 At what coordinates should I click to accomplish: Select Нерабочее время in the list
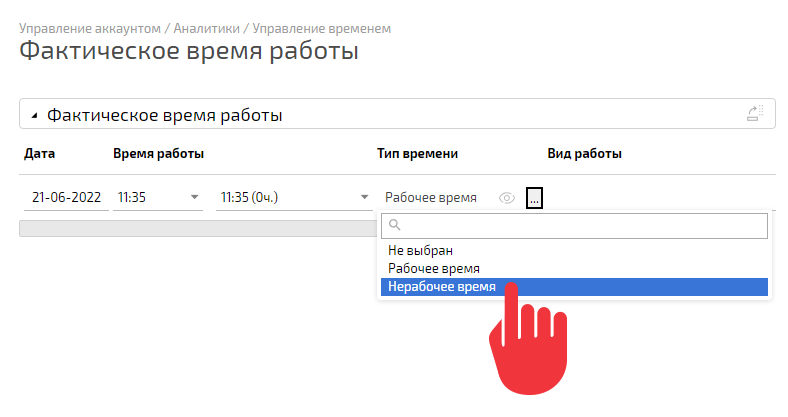[x=574, y=287]
